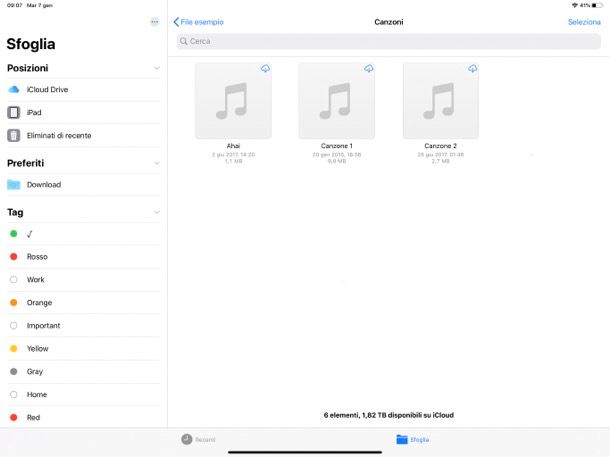Click the empty circle beside Important tag
Image resolution: width=610 pixels, height=457 pixels.
(x=14, y=326)
